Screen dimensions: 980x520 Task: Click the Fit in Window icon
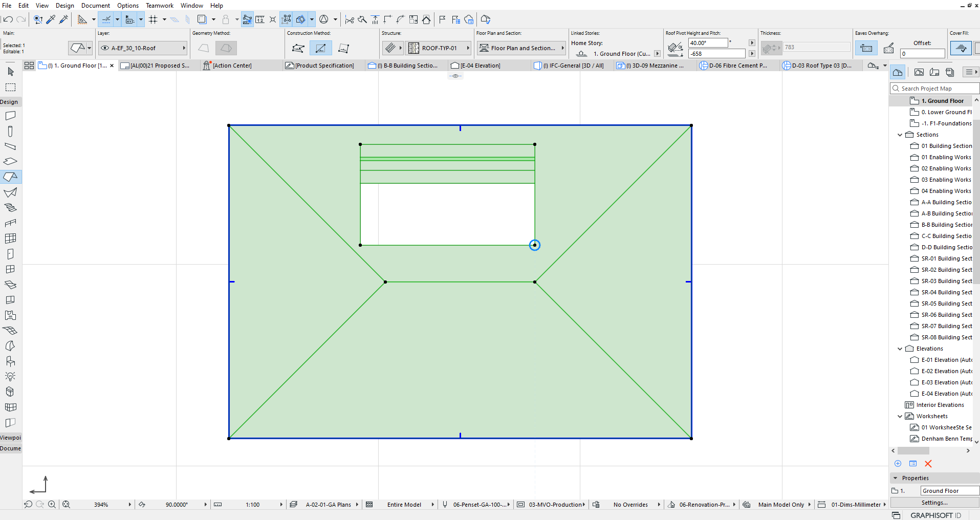point(66,504)
